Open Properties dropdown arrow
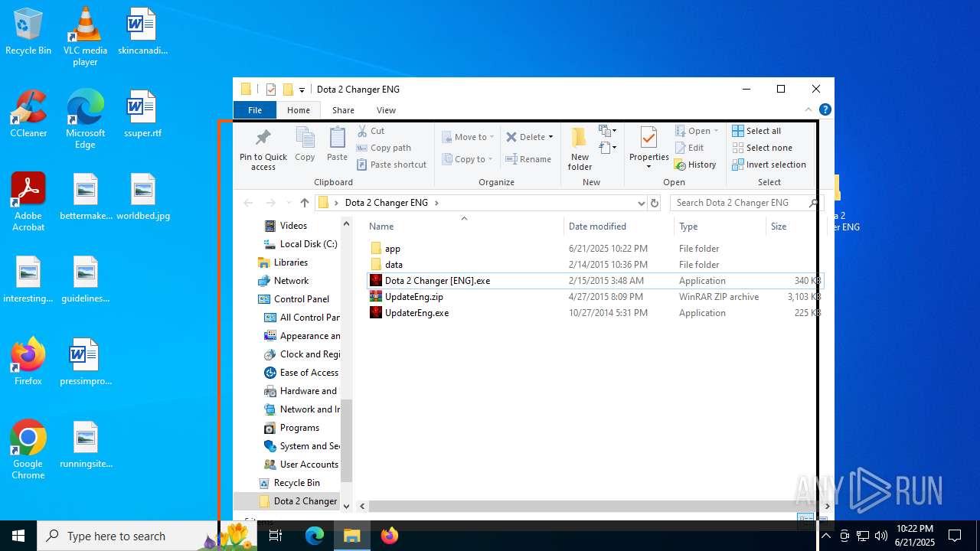 pos(648,167)
